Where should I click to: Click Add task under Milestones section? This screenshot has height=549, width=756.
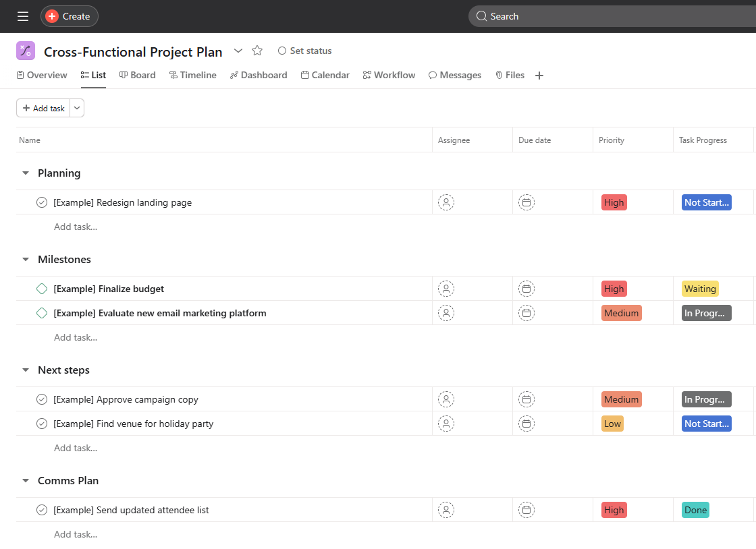click(76, 338)
